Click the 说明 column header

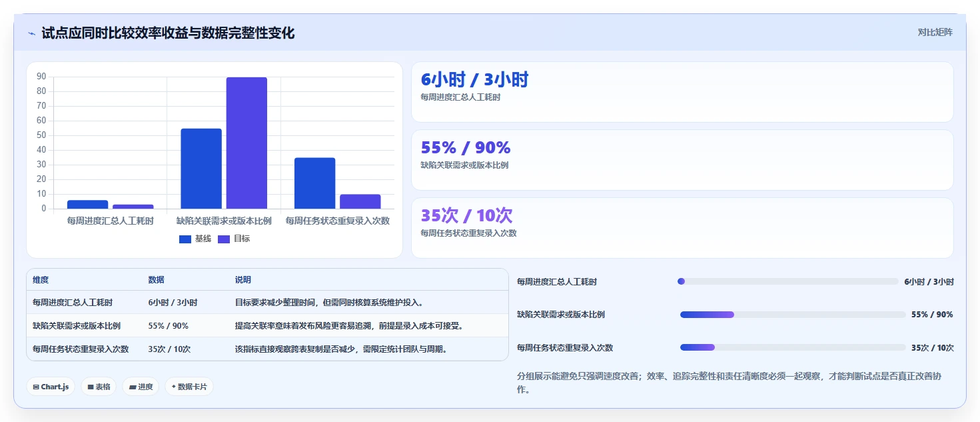pos(243,280)
